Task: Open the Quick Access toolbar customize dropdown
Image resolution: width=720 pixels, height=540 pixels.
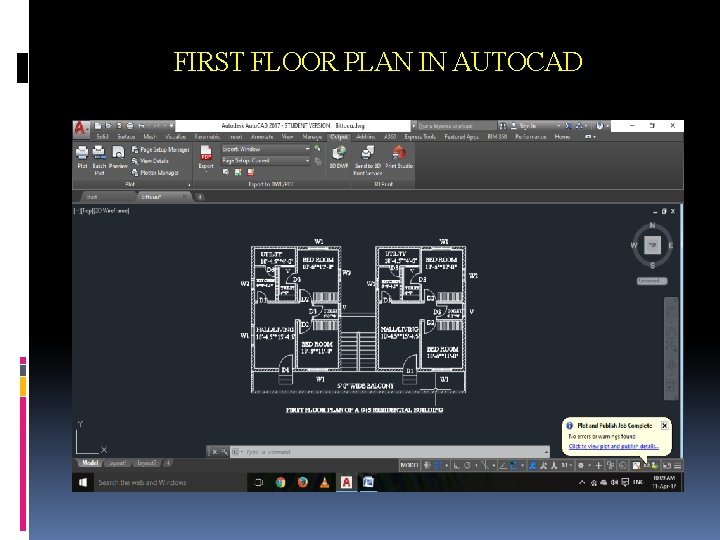Action: 171,126
